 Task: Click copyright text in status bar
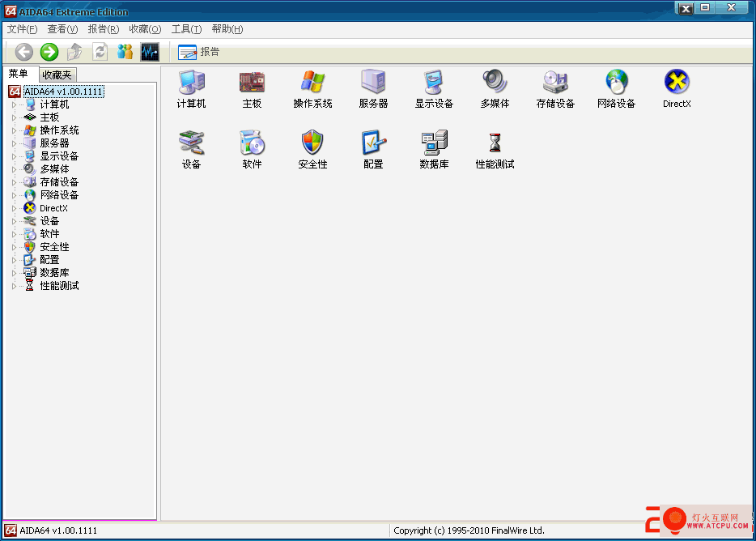(x=469, y=530)
